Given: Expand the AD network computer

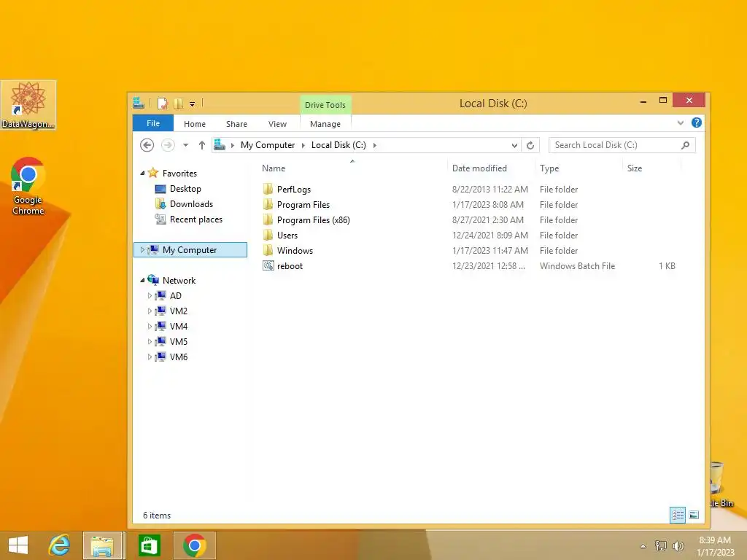Looking at the screenshot, I should pyautogui.click(x=150, y=296).
